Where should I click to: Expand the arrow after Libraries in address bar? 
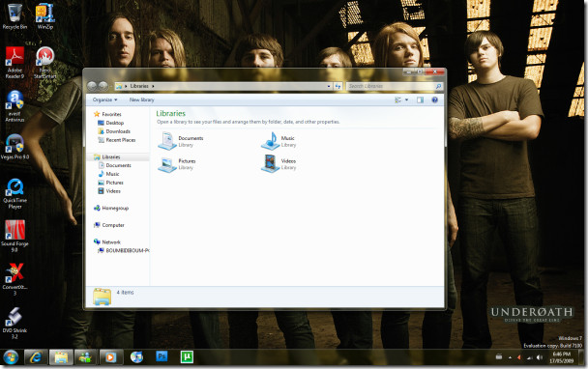tap(153, 86)
